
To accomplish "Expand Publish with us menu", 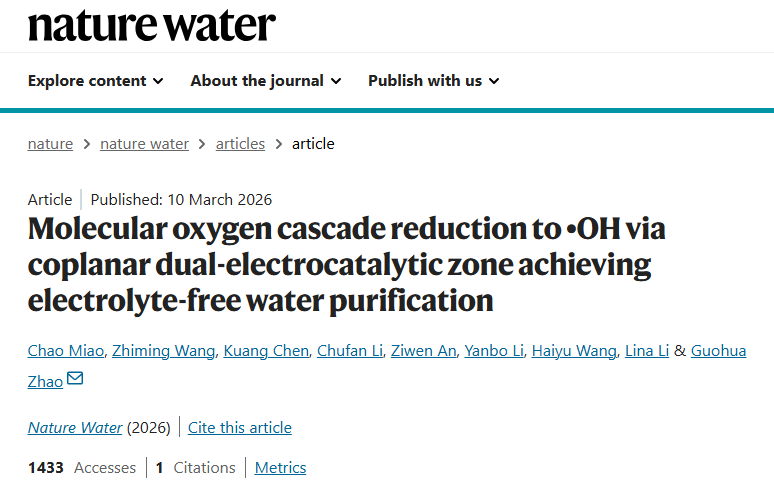I will click(433, 81).
